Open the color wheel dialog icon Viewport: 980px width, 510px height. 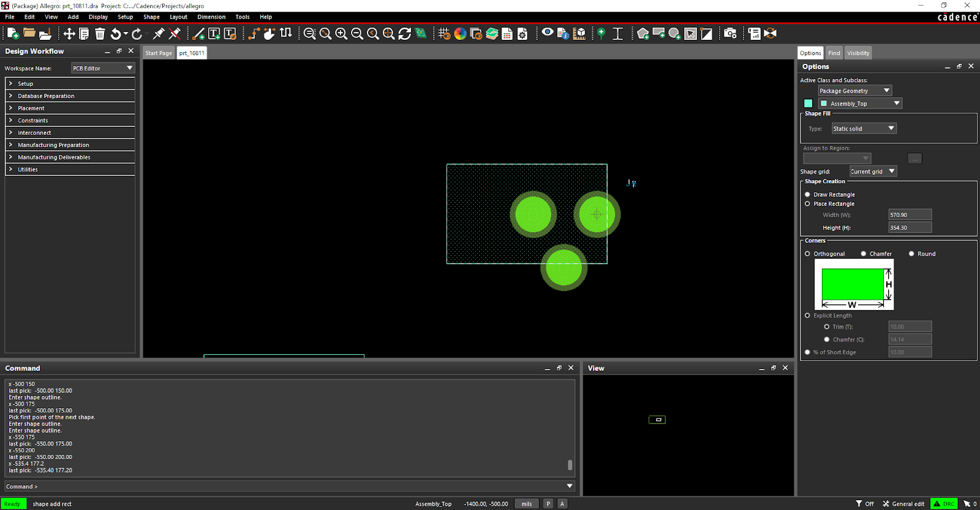tap(460, 34)
